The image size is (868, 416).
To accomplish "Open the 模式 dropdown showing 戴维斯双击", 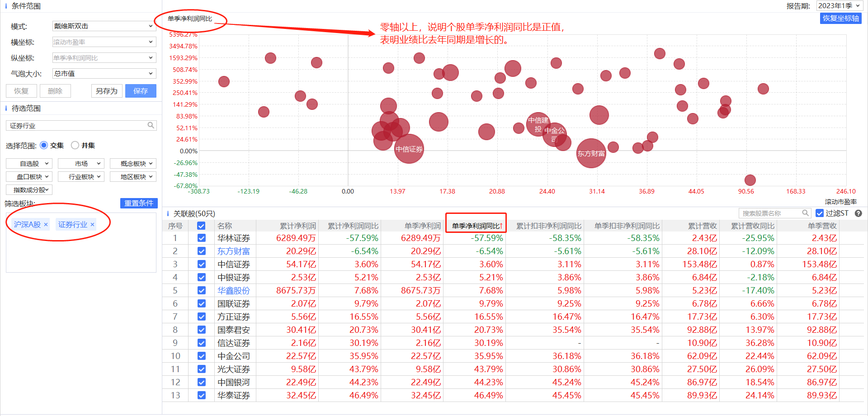I will (104, 26).
